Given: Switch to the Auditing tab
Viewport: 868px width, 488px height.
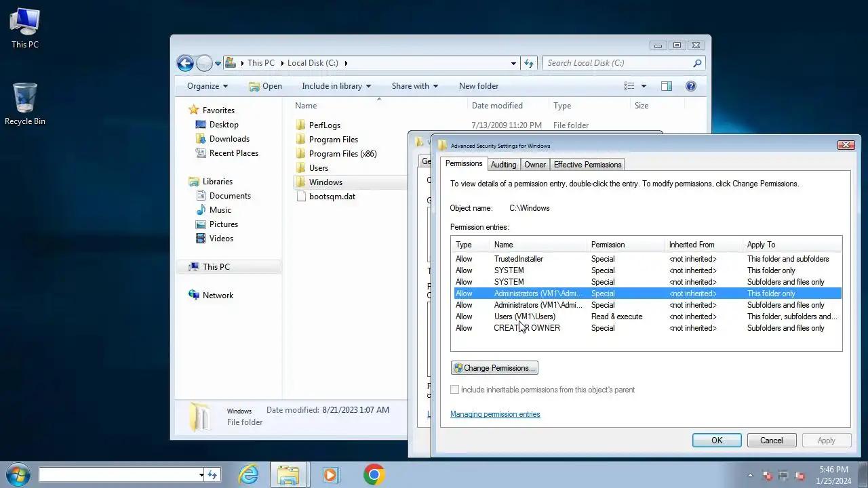Looking at the screenshot, I should pyautogui.click(x=503, y=165).
